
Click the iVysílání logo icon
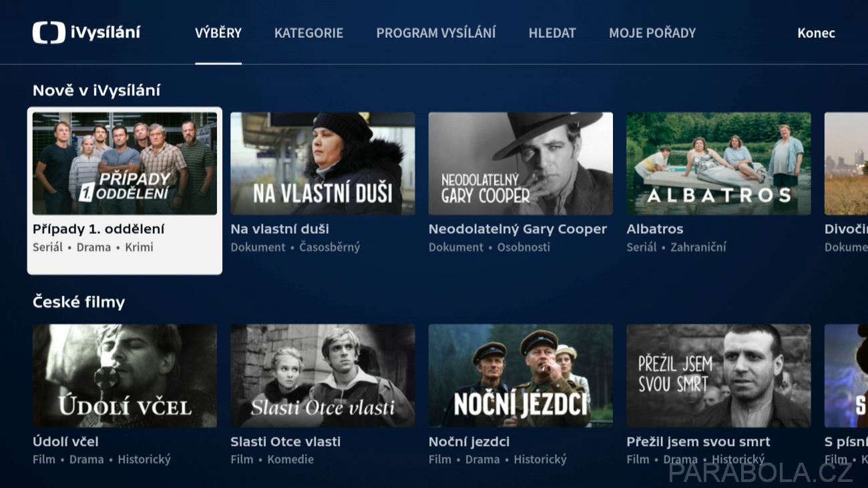(x=49, y=33)
